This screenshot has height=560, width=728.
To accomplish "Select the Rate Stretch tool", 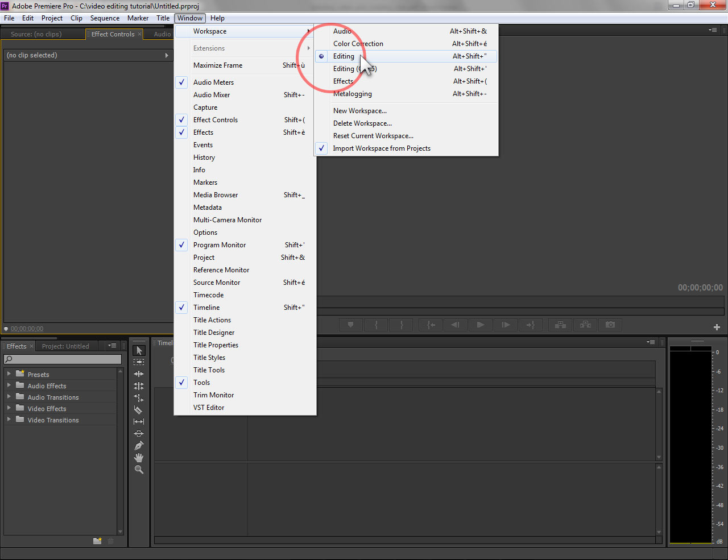I will coord(139,398).
